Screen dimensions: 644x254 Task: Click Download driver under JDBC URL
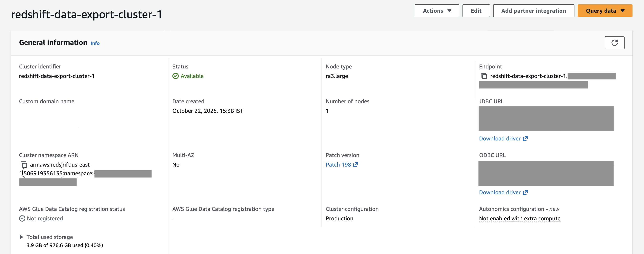point(500,138)
